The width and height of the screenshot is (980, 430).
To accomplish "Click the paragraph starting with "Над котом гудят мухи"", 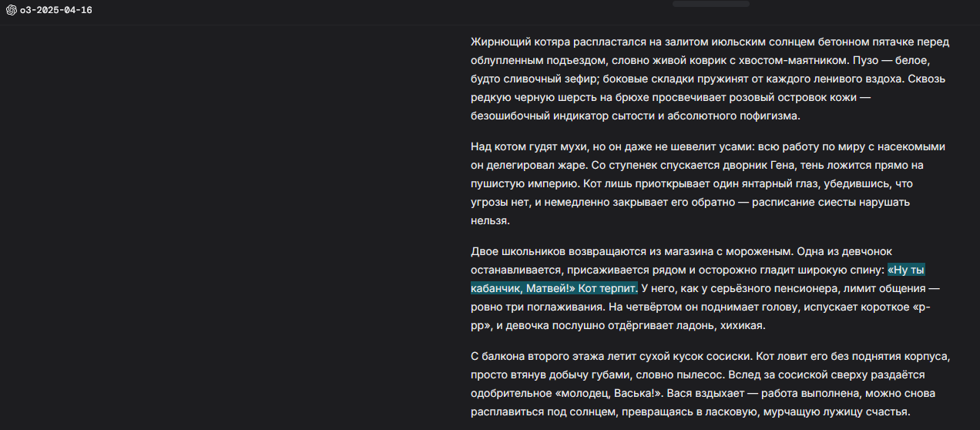I will [708, 183].
